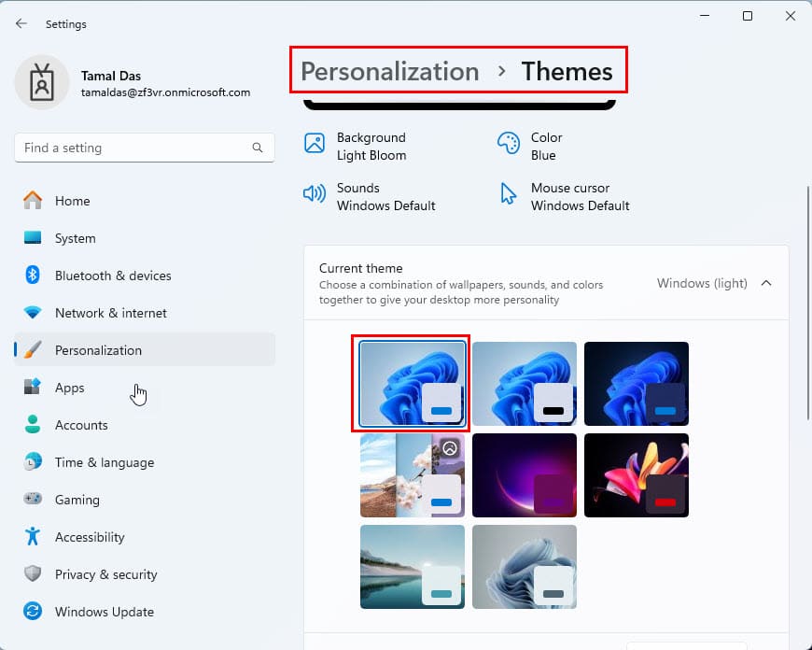The image size is (812, 650).
Task: Open Accessibility settings
Action: (x=145, y=536)
